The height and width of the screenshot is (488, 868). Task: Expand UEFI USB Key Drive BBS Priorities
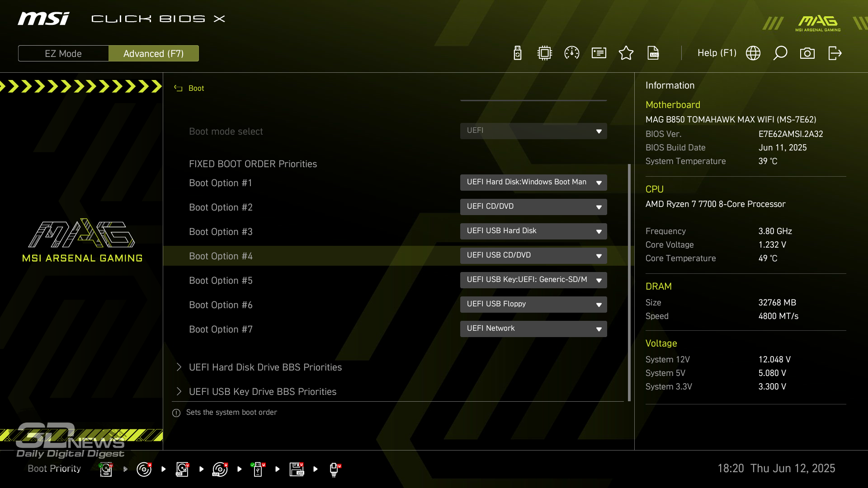[x=263, y=392]
